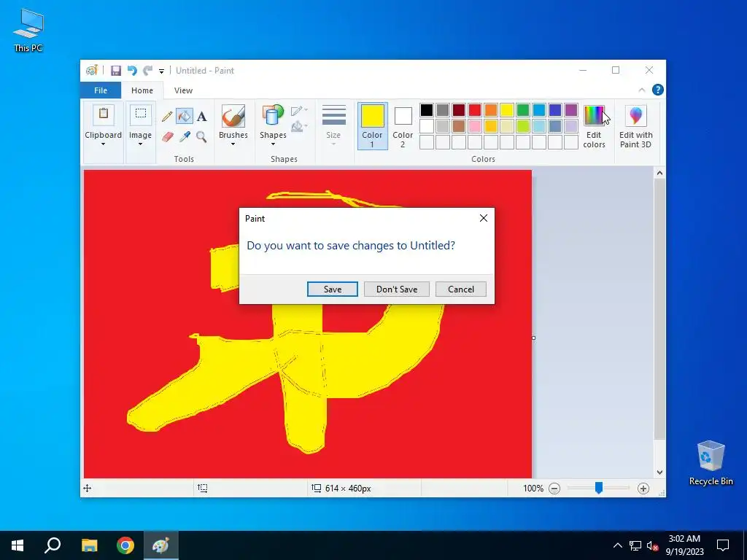Open the Recycle Bin desktop icon
This screenshot has width=747, height=560.
click(x=711, y=463)
